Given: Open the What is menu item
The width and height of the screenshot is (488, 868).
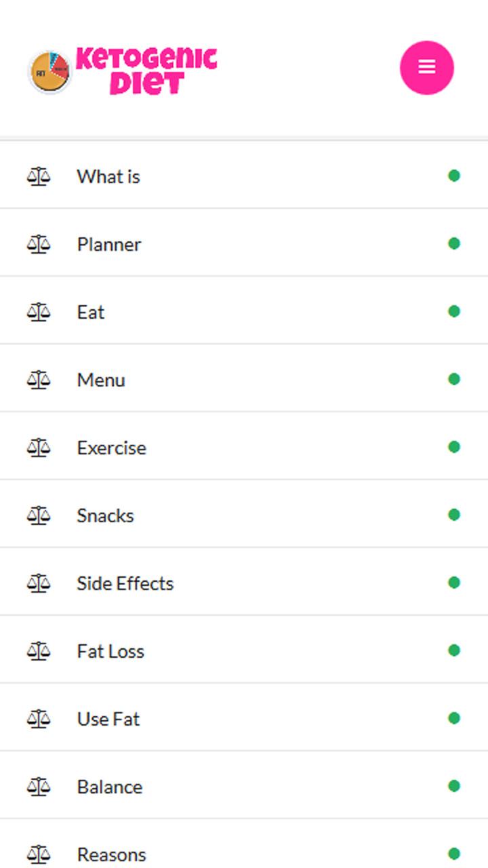Looking at the screenshot, I should [x=244, y=176].
